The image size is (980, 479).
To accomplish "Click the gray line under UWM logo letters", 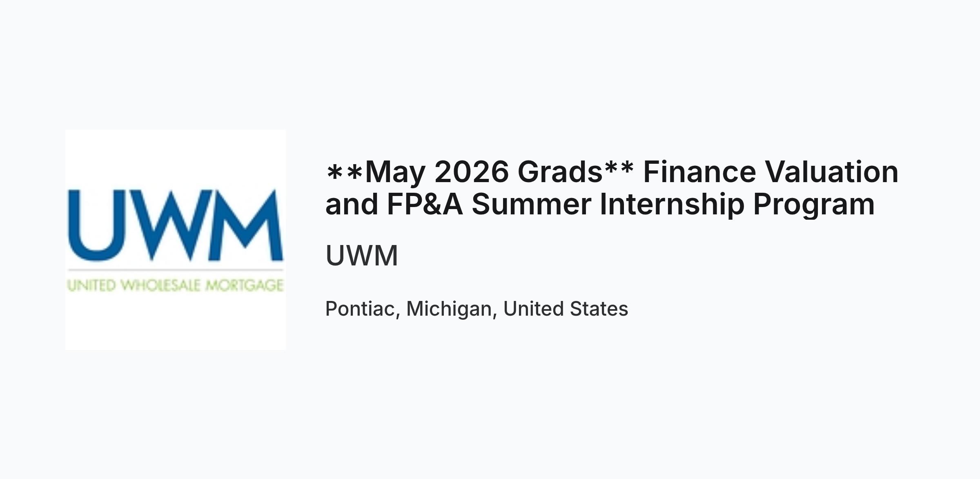I will pyautogui.click(x=176, y=270).
